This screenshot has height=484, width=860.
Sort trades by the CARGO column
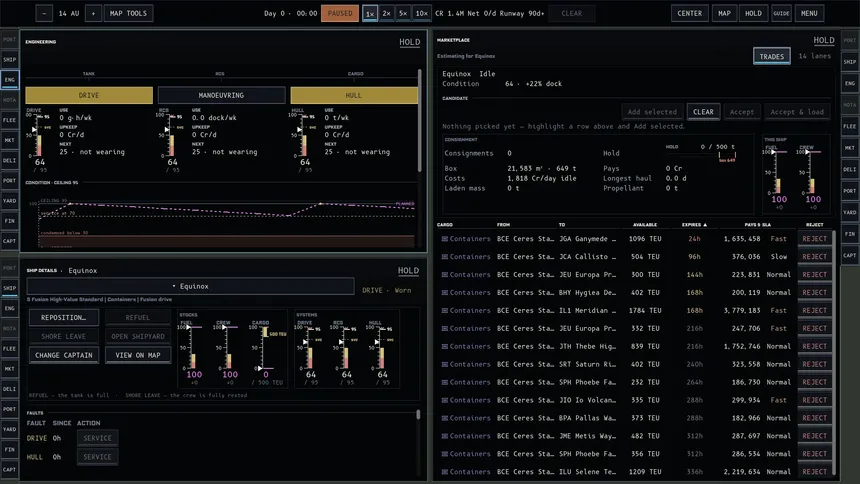pos(444,224)
